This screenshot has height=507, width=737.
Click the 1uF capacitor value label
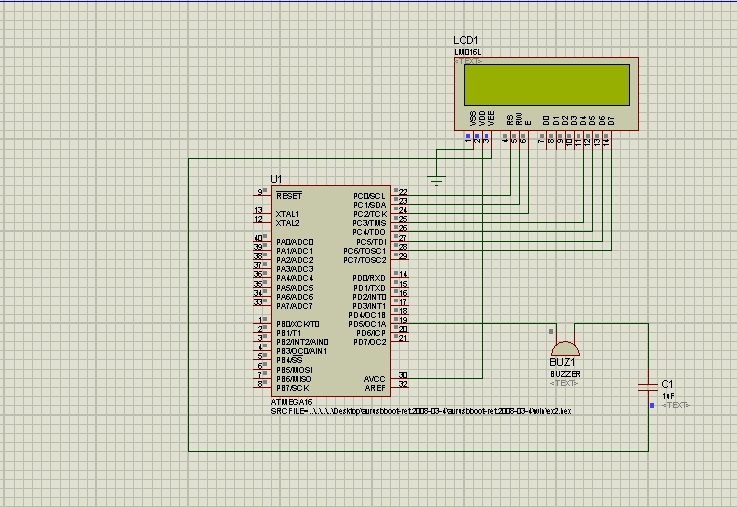tap(668, 396)
